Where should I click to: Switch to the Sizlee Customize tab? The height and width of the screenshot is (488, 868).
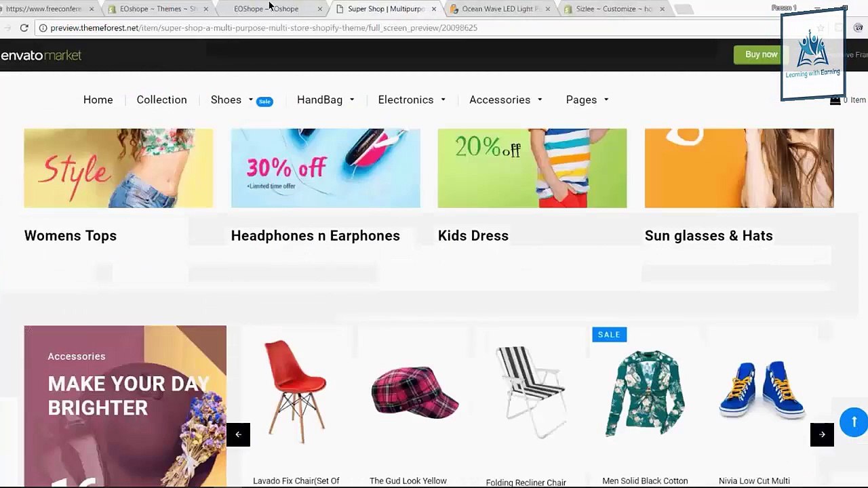[x=615, y=9]
